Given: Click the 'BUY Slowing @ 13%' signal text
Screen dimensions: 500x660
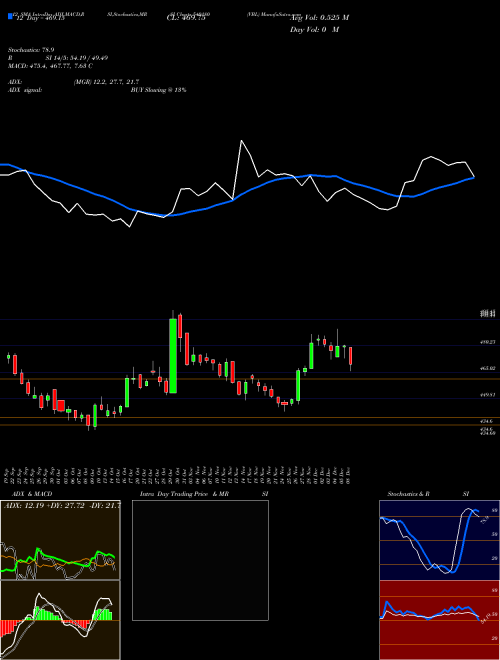Looking at the screenshot, I should coord(159,90).
